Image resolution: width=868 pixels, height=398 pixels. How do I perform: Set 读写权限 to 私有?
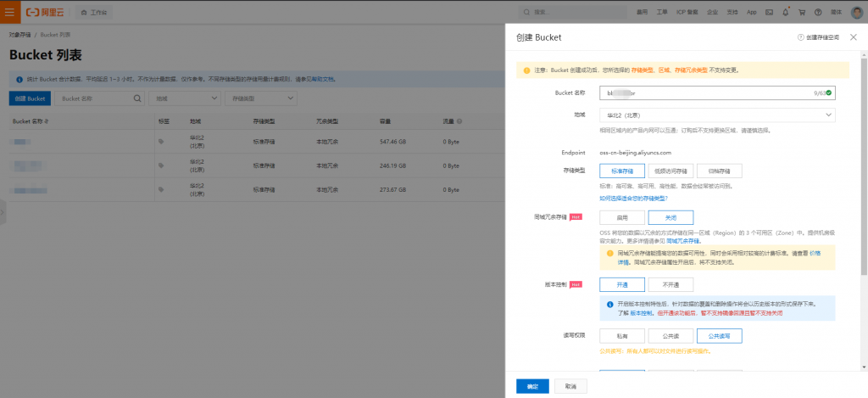tap(622, 336)
